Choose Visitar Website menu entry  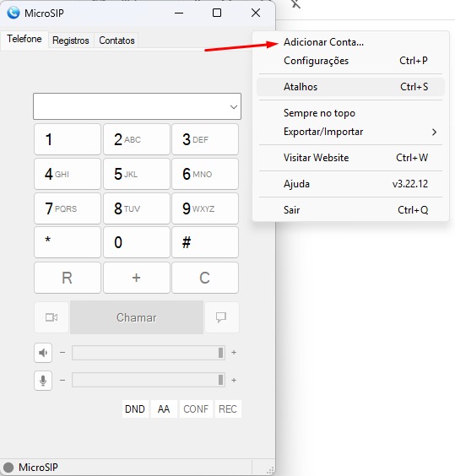click(350, 158)
